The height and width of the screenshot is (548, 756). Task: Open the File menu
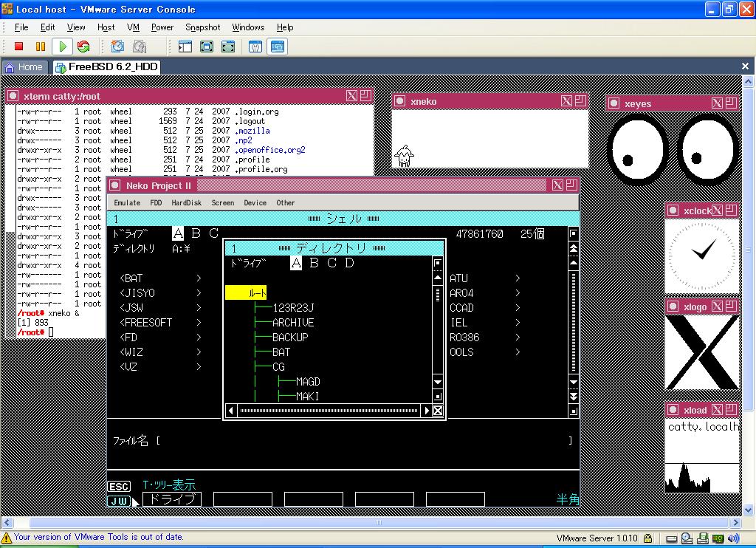click(21, 27)
